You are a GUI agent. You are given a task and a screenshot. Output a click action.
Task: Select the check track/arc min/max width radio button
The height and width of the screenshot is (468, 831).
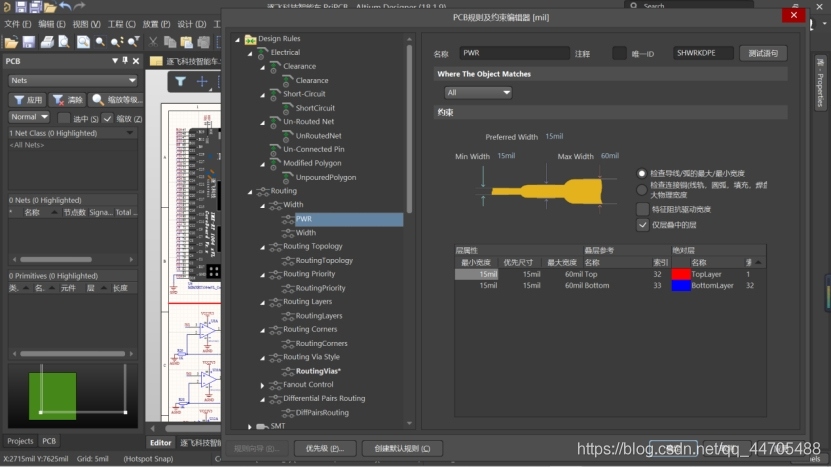(641, 173)
